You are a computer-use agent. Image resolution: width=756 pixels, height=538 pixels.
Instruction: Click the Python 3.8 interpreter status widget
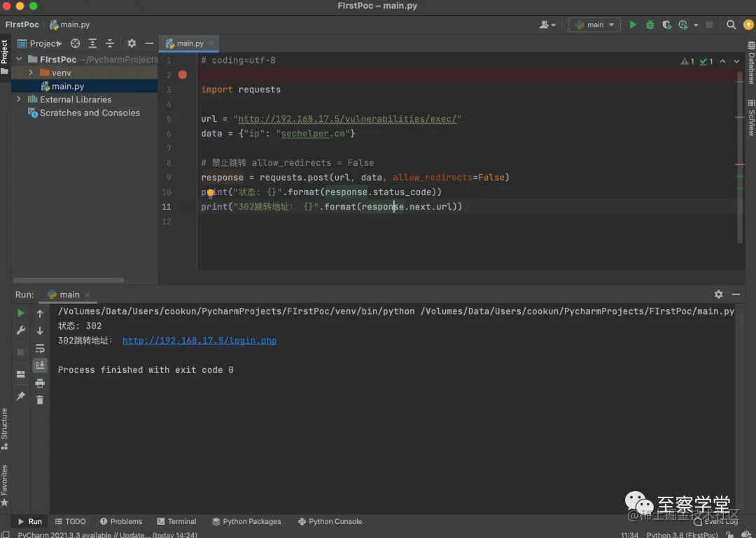pos(682,535)
